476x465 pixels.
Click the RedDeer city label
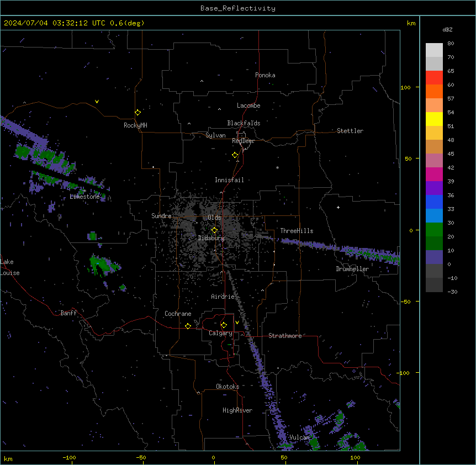coord(243,141)
